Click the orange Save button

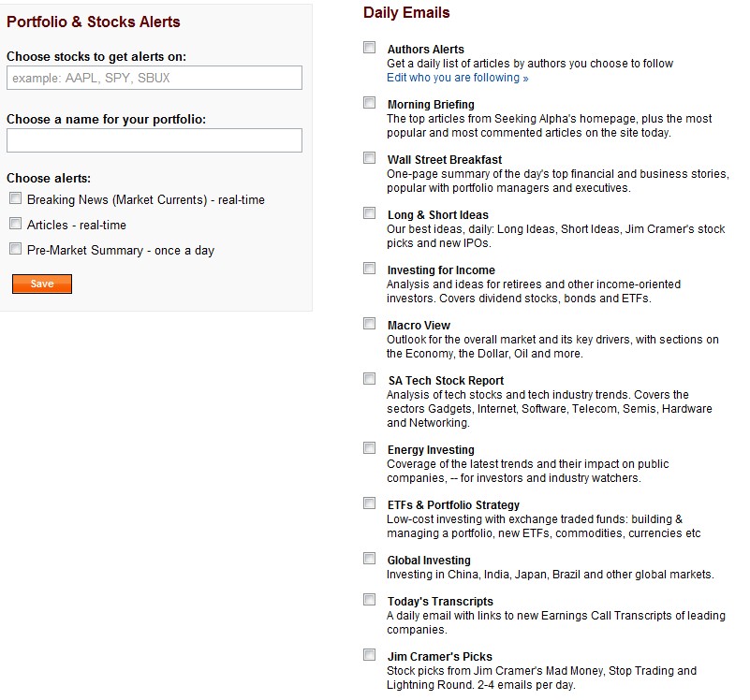(x=42, y=284)
